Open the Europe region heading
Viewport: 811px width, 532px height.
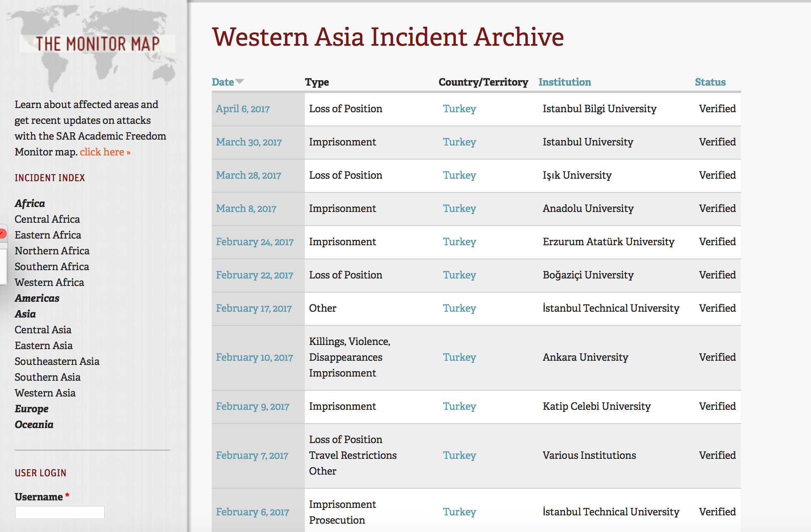pyautogui.click(x=32, y=409)
